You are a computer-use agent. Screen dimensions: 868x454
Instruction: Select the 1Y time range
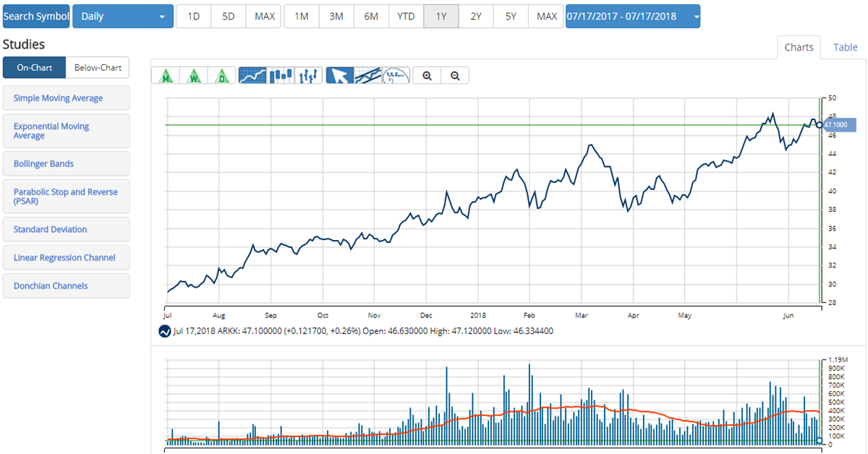(441, 16)
